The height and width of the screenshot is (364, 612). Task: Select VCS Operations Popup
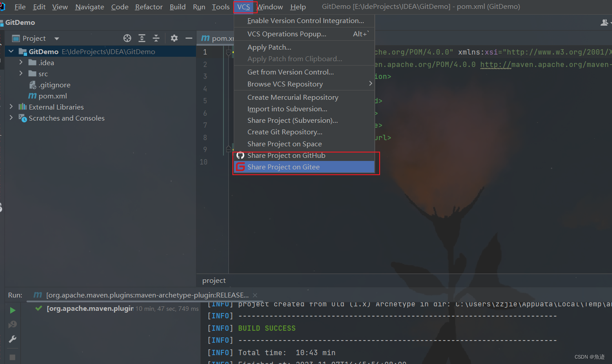click(x=304, y=34)
